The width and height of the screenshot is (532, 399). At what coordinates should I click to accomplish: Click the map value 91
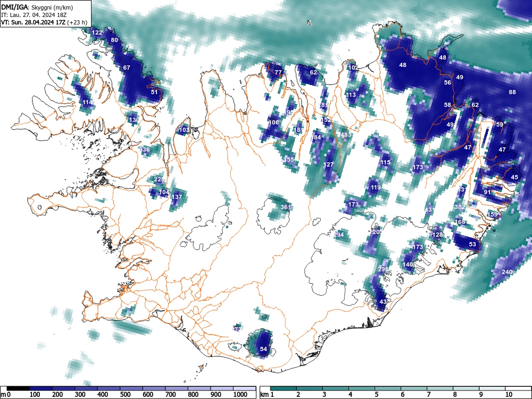point(487,192)
